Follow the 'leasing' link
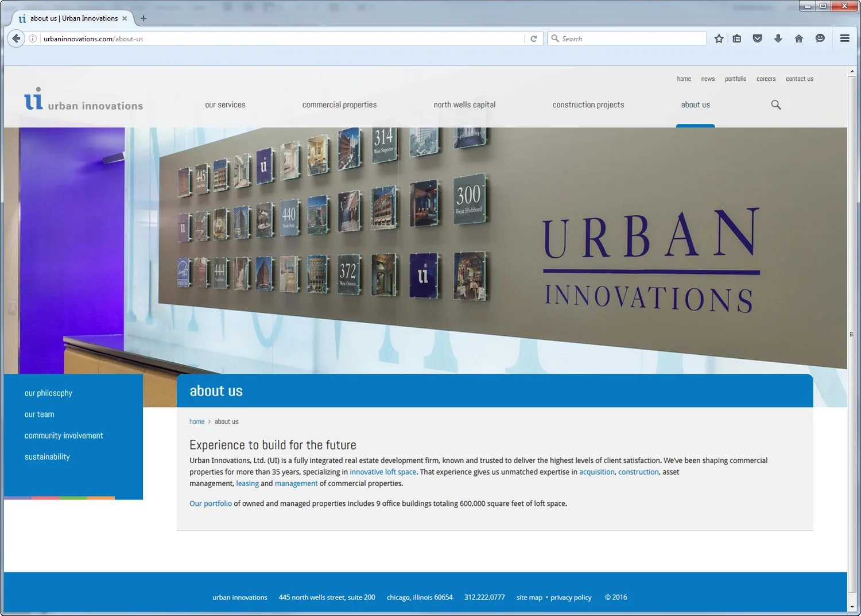This screenshot has width=861, height=616. [x=247, y=483]
